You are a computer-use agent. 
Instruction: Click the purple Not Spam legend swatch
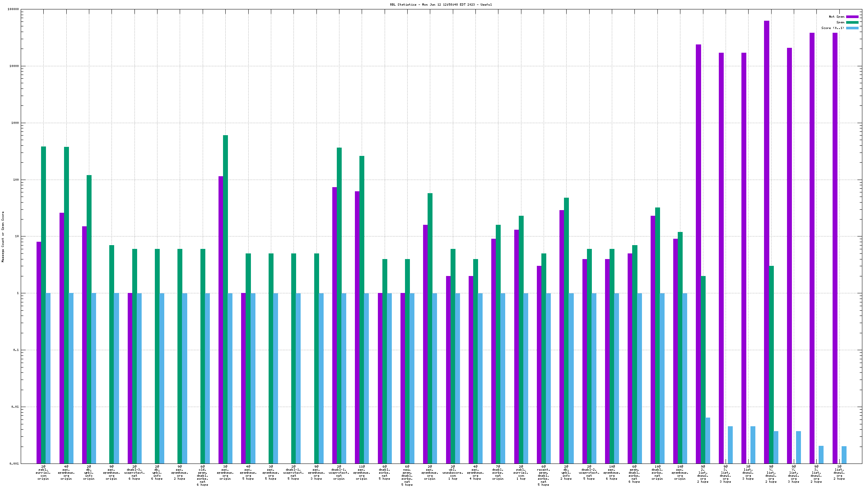(852, 17)
